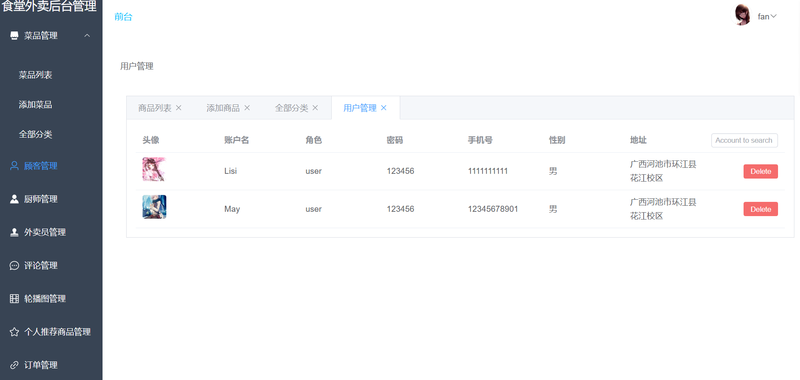Image resolution: width=800 pixels, height=380 pixels.
Task: Collapse the 菜品管理 submenu with its chevron
Action: click(x=87, y=36)
